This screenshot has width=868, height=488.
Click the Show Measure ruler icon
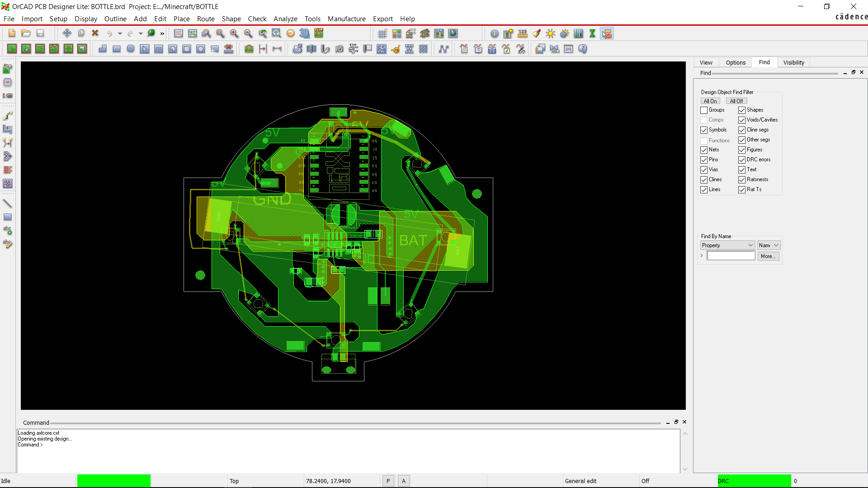523,33
